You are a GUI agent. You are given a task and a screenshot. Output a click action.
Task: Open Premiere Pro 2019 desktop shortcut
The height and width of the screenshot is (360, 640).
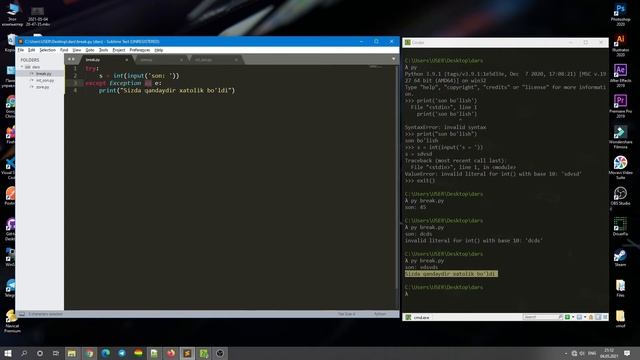[x=620, y=106]
